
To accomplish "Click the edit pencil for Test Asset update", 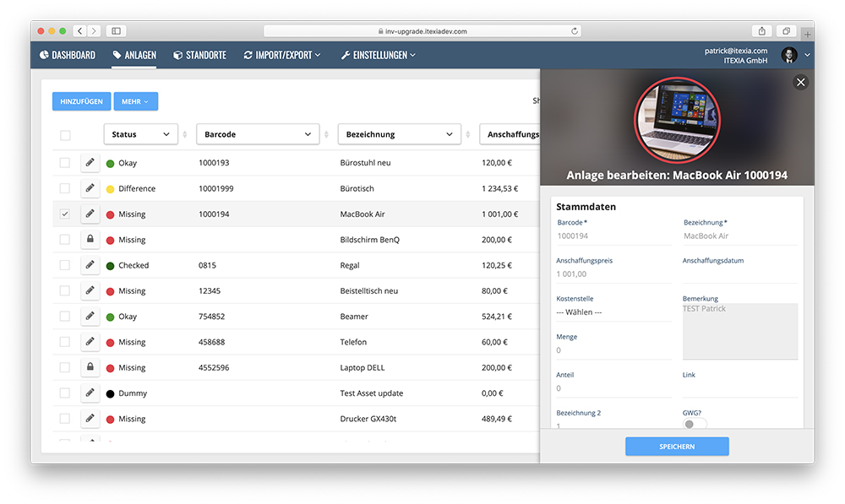I will (90, 393).
